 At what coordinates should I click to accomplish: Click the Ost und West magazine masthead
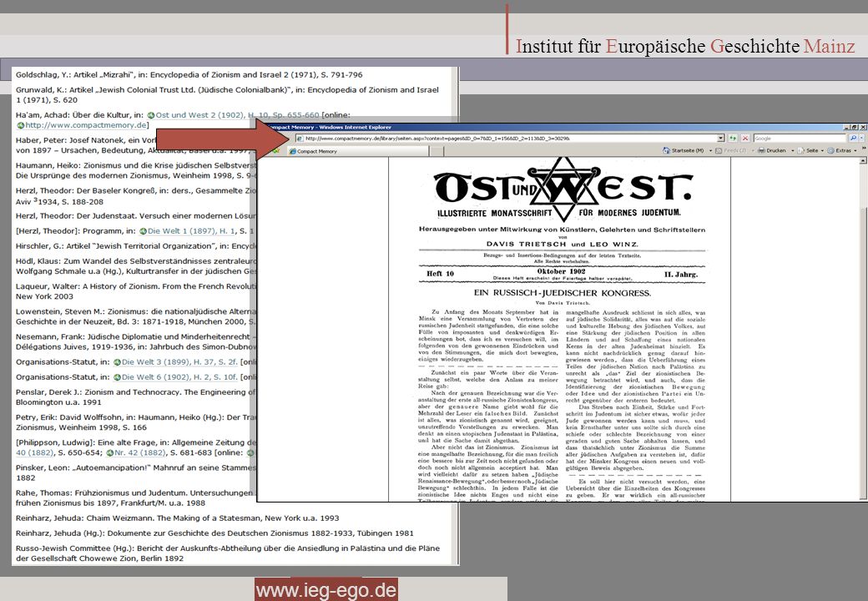tap(563, 189)
